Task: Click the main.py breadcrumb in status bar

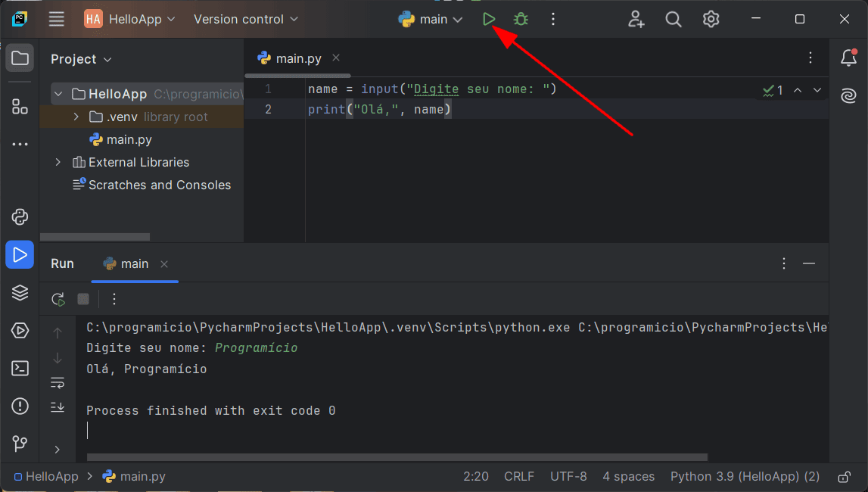Action: (134, 477)
